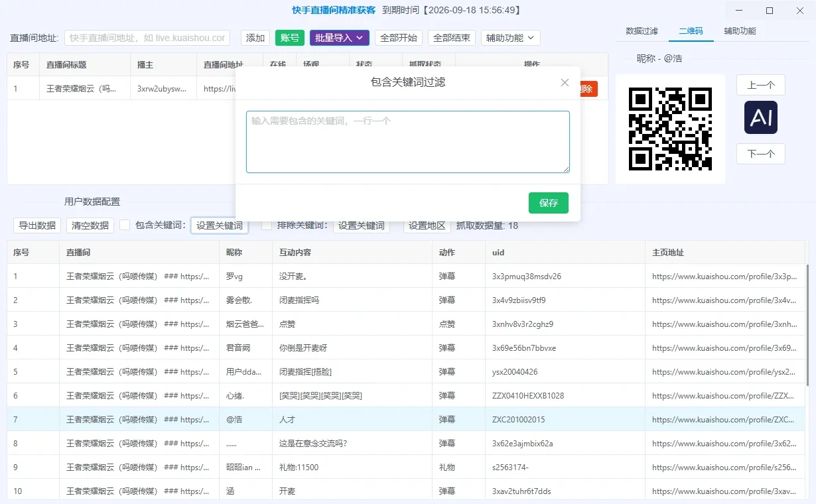Click the 添加 button
The height and width of the screenshot is (504, 816).
click(x=255, y=38)
